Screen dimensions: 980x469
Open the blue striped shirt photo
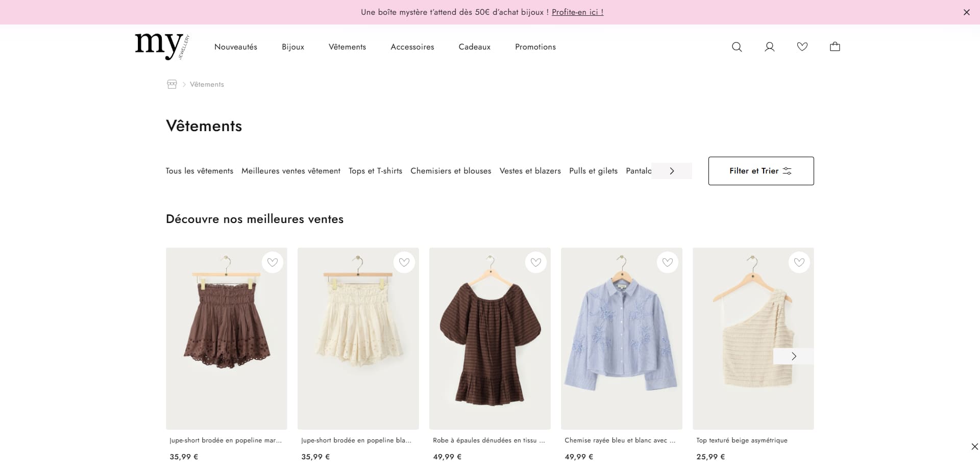coord(622,339)
